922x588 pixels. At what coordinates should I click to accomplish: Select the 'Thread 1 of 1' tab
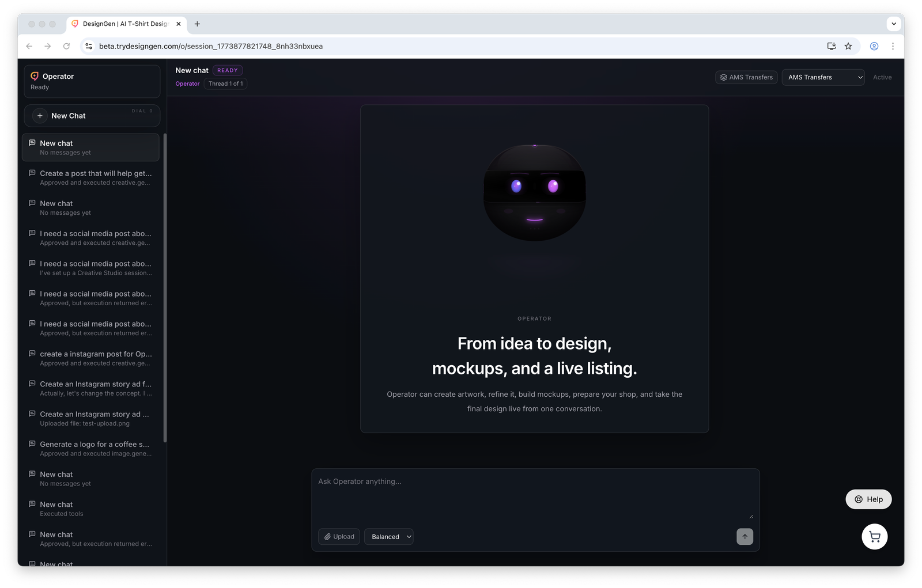point(225,84)
